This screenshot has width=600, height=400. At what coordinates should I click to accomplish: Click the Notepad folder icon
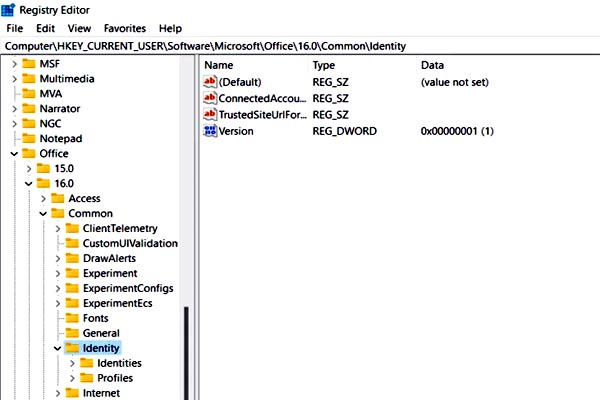click(29, 138)
